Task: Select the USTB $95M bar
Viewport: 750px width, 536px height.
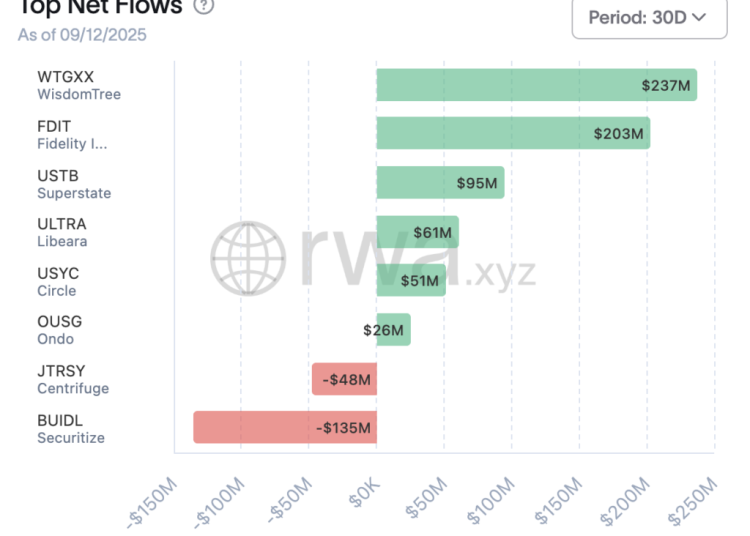Action: (x=440, y=182)
